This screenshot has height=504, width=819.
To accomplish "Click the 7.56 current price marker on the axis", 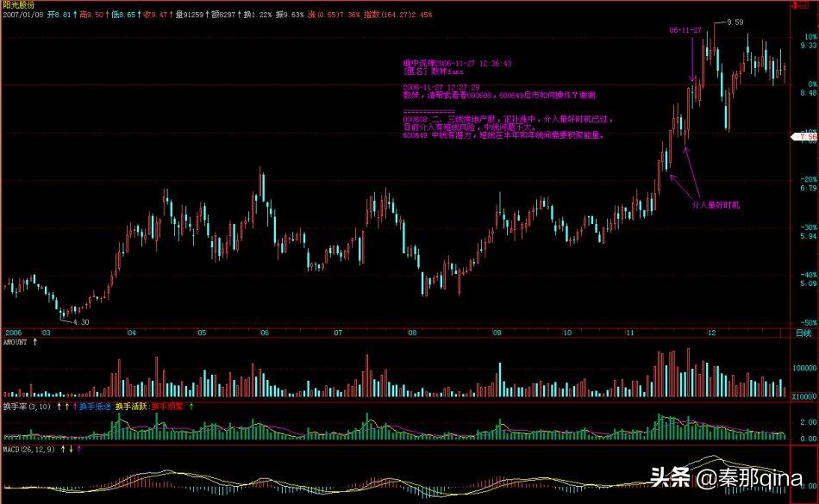I will [807, 137].
